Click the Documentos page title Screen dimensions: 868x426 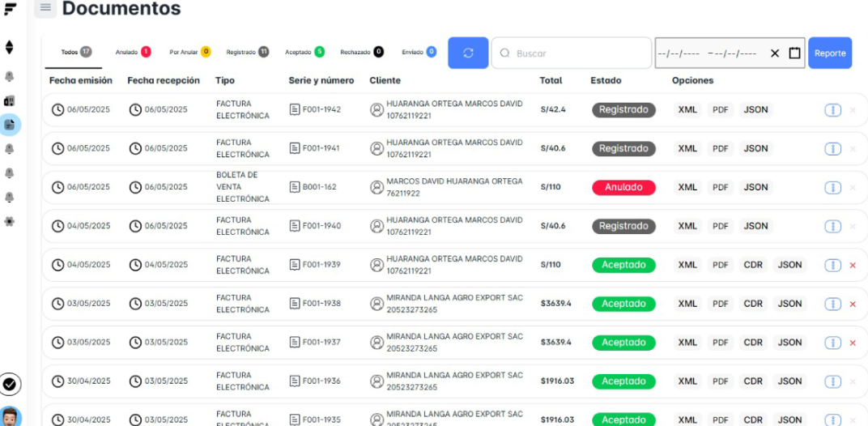tap(121, 8)
